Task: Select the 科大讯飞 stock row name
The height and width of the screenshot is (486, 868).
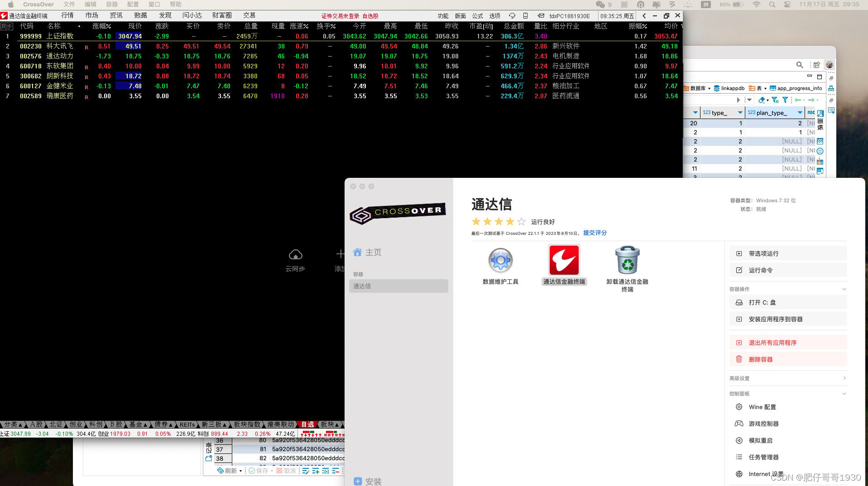Action: [x=60, y=46]
